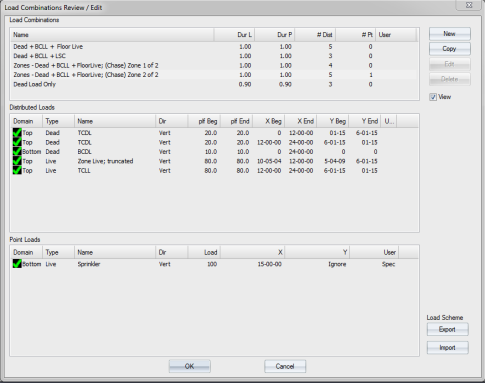Image resolution: width=485 pixels, height=383 pixels.
Task: Toggle the Sprinkler point load checkbox
Action: [17, 264]
